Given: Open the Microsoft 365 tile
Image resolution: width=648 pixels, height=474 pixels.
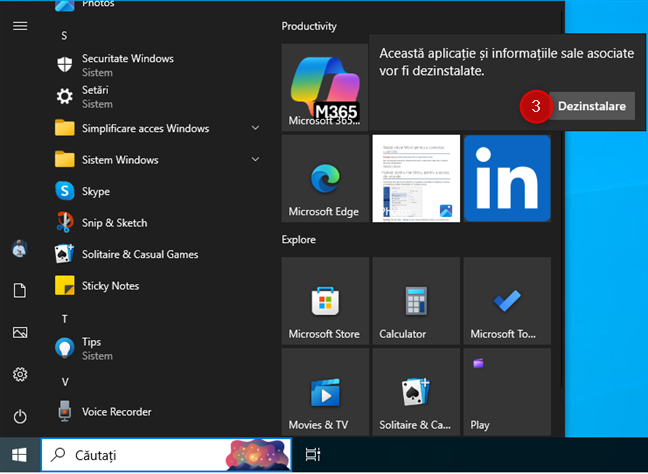Looking at the screenshot, I should tap(325, 88).
